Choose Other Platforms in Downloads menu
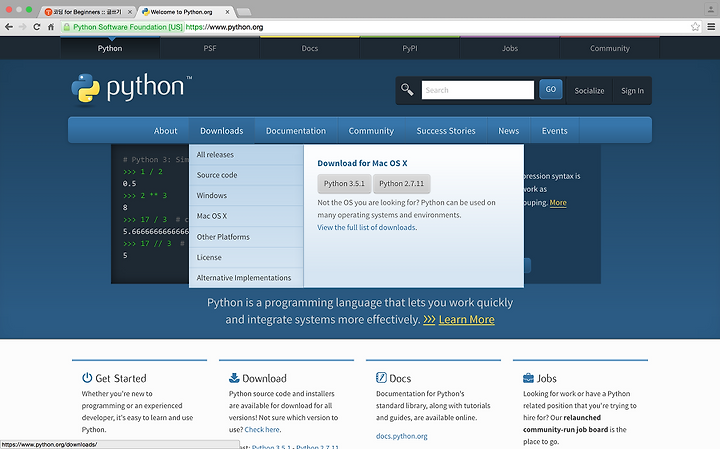 pos(246,237)
